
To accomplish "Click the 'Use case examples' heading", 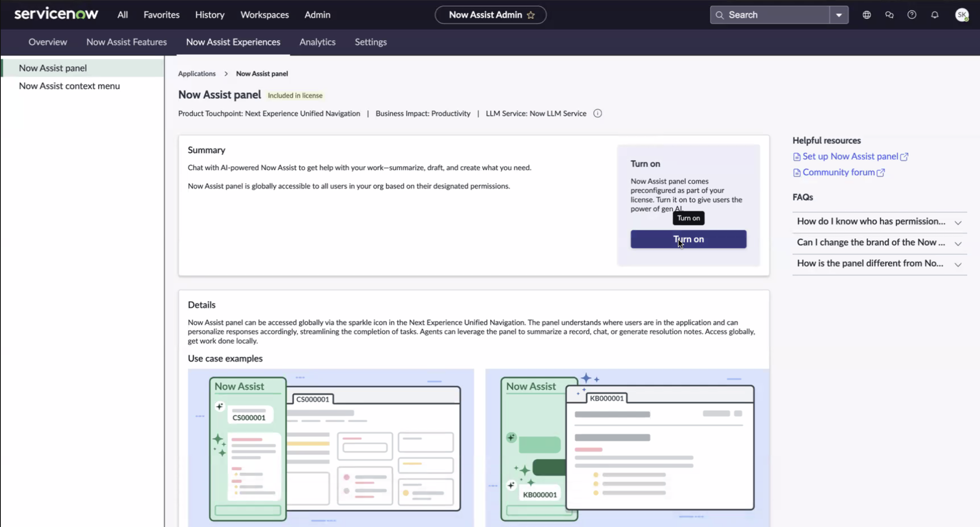I will tap(225, 358).
